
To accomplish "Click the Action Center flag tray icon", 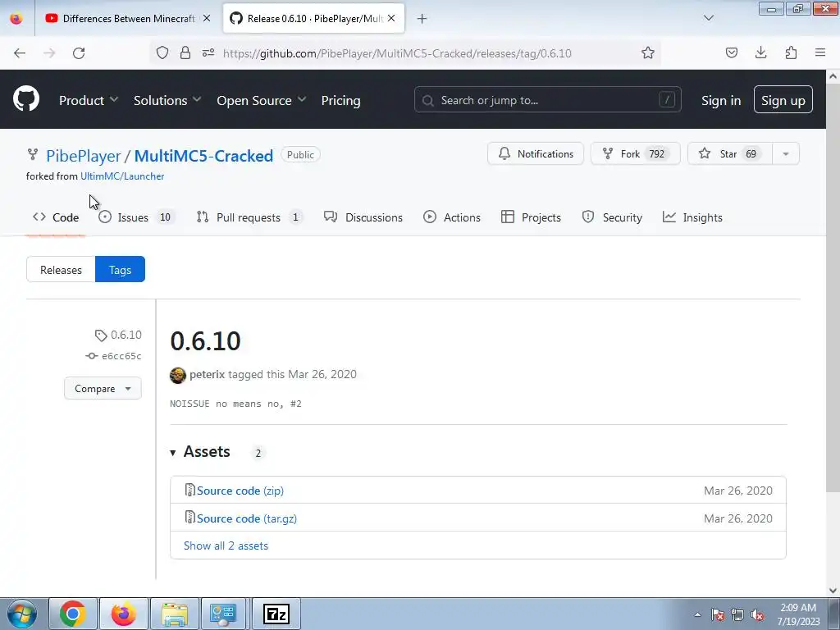I will 718,615.
